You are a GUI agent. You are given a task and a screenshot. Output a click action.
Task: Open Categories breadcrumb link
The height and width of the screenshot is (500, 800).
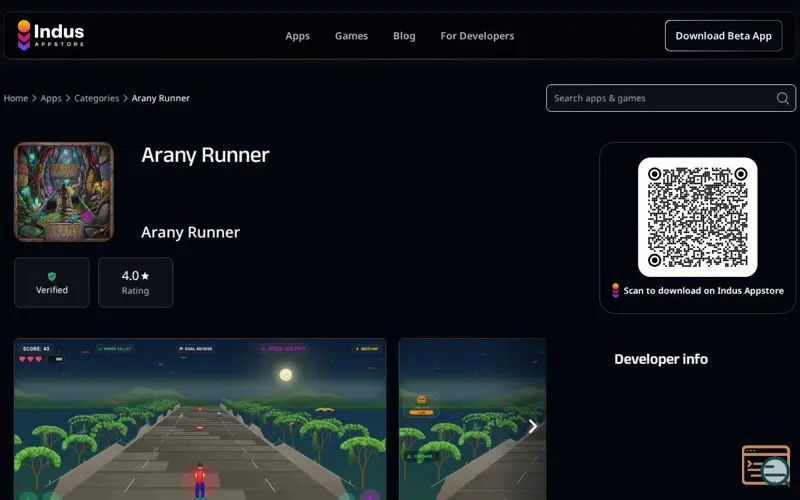[96, 98]
